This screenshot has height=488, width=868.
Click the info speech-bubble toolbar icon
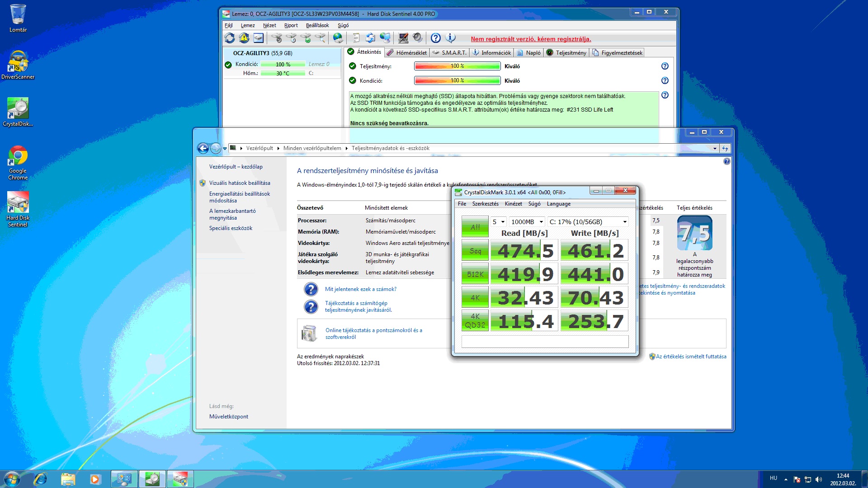(x=450, y=38)
